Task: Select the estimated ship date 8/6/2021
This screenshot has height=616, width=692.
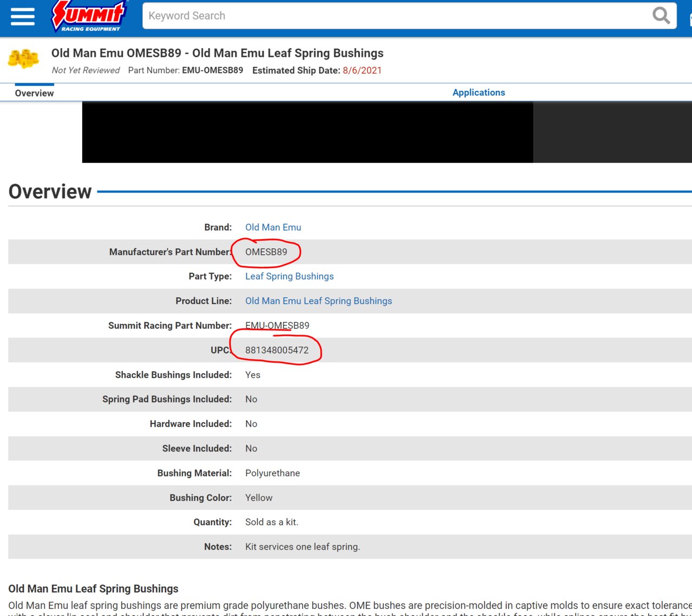Action: click(362, 70)
